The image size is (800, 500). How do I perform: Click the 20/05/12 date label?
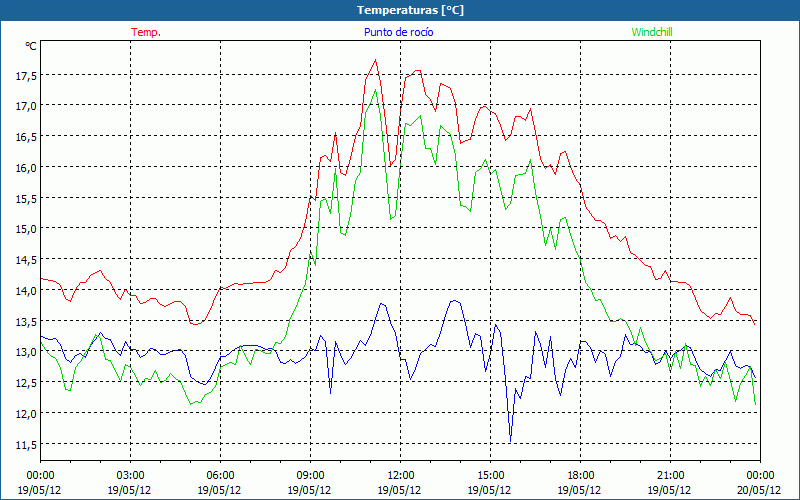click(759, 490)
